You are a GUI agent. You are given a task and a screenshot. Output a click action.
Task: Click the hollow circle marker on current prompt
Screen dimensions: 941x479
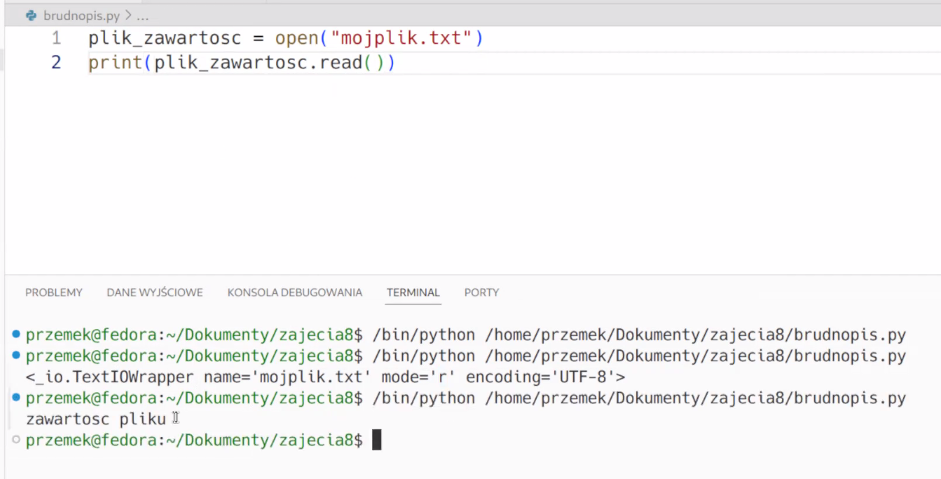point(16,439)
